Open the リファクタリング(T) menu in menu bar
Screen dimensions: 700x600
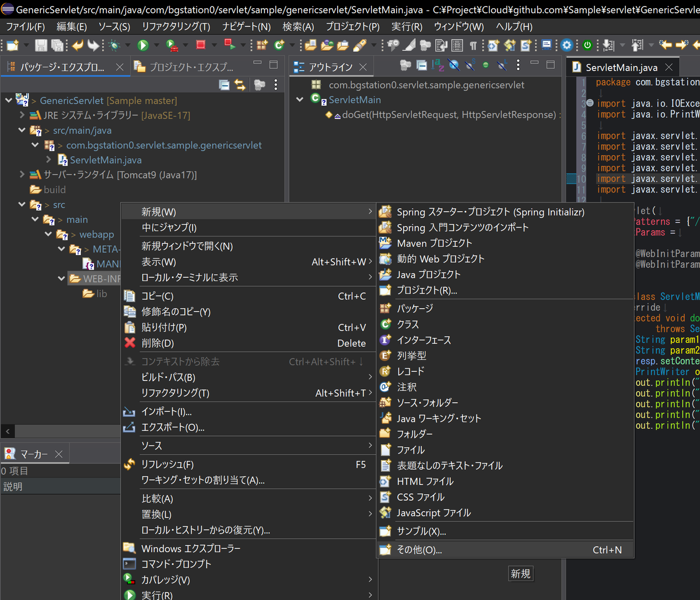tap(176, 27)
